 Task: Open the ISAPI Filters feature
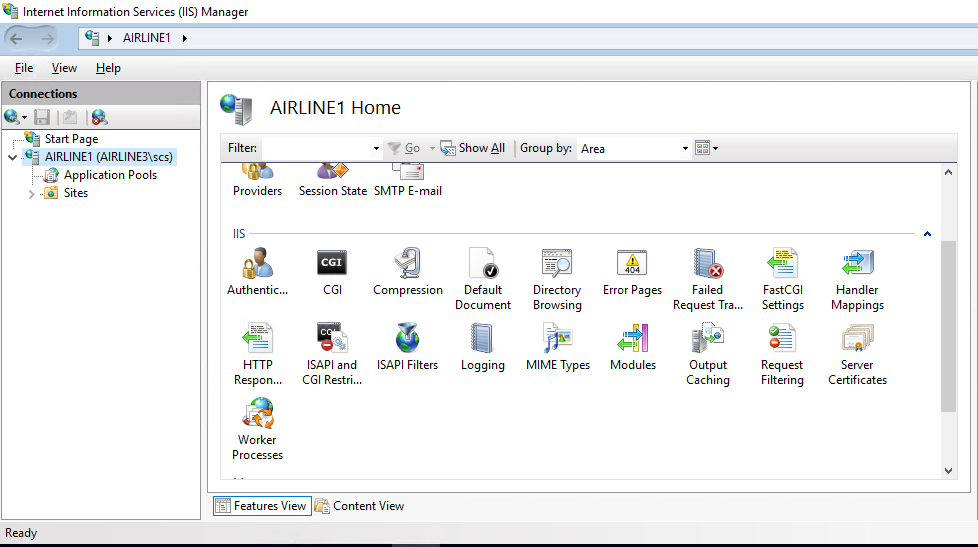click(407, 346)
